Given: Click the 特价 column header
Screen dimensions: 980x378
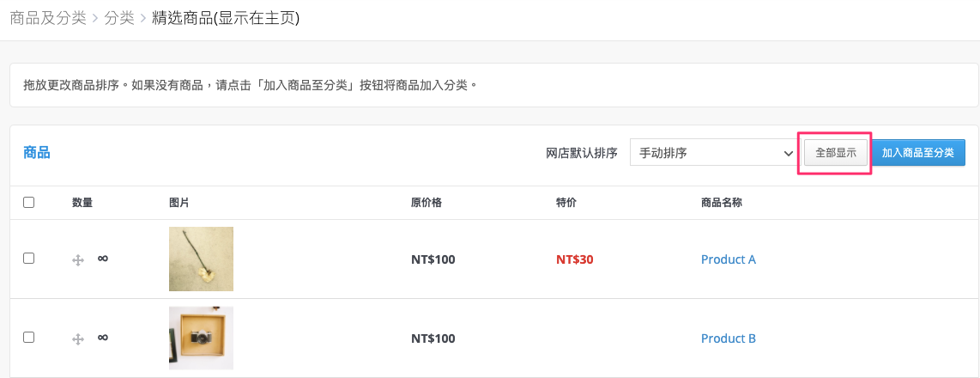Looking at the screenshot, I should click(566, 202).
